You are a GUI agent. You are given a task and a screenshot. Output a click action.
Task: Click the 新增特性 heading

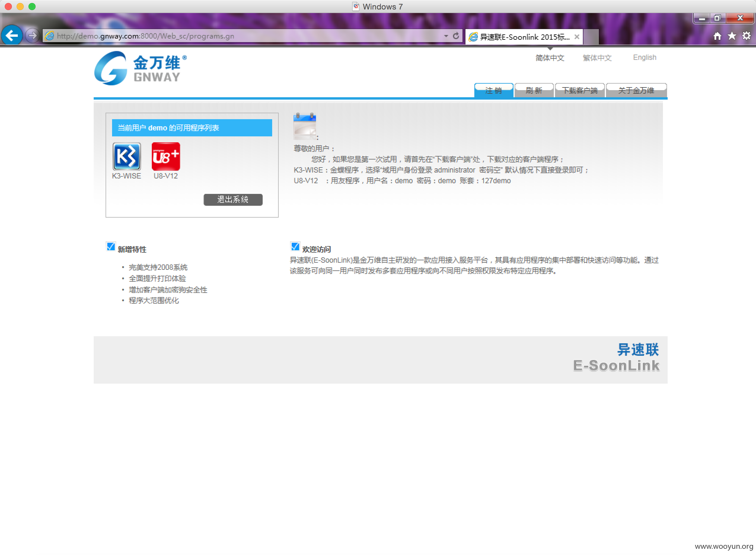tap(132, 249)
